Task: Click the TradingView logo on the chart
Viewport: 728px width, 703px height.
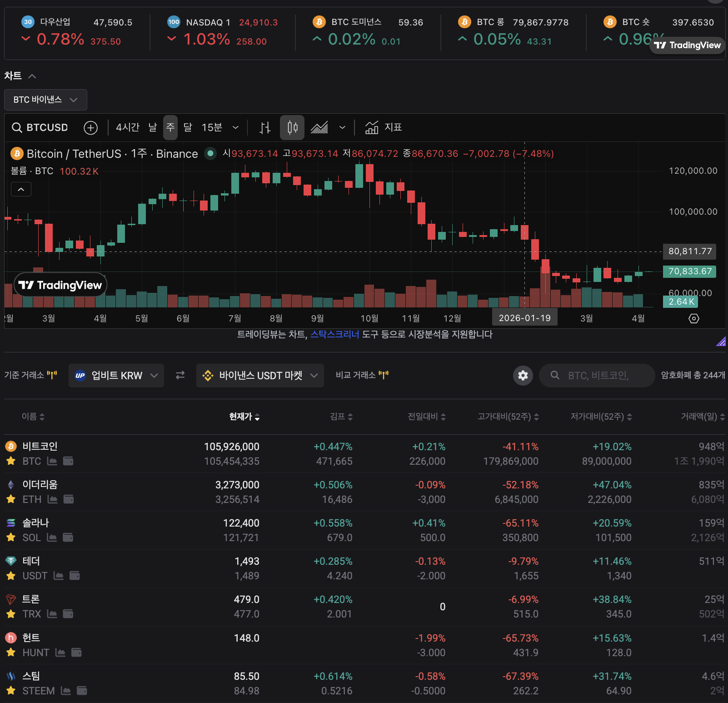Action: click(x=60, y=285)
